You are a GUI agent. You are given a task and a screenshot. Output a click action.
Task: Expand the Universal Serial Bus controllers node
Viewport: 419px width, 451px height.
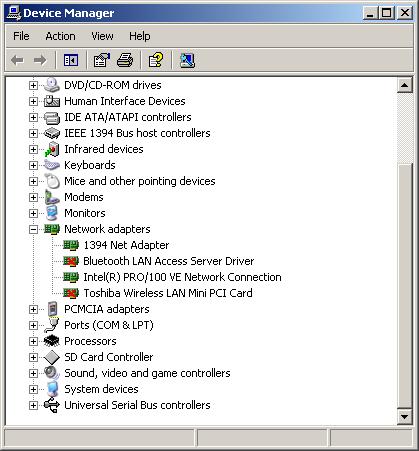33,405
